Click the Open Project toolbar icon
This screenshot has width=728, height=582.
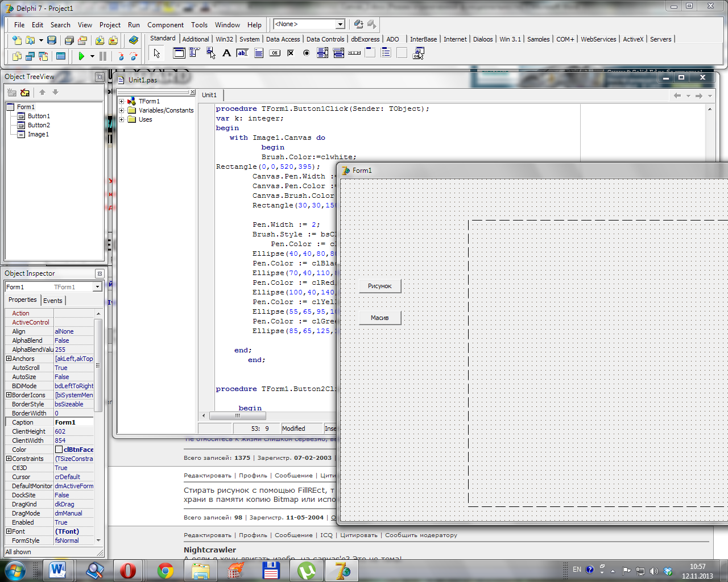click(x=82, y=40)
